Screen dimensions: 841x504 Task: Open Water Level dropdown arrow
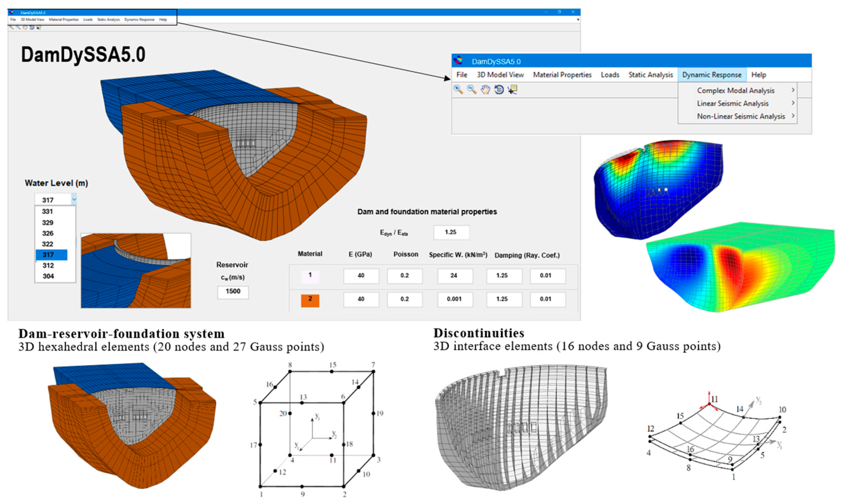pos(74,199)
